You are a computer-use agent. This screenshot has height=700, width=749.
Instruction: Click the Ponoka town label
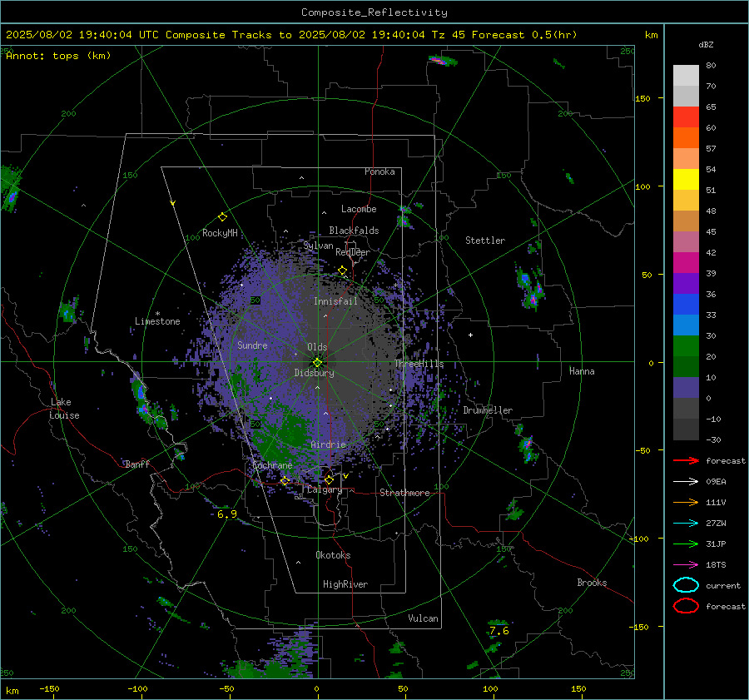click(x=379, y=171)
